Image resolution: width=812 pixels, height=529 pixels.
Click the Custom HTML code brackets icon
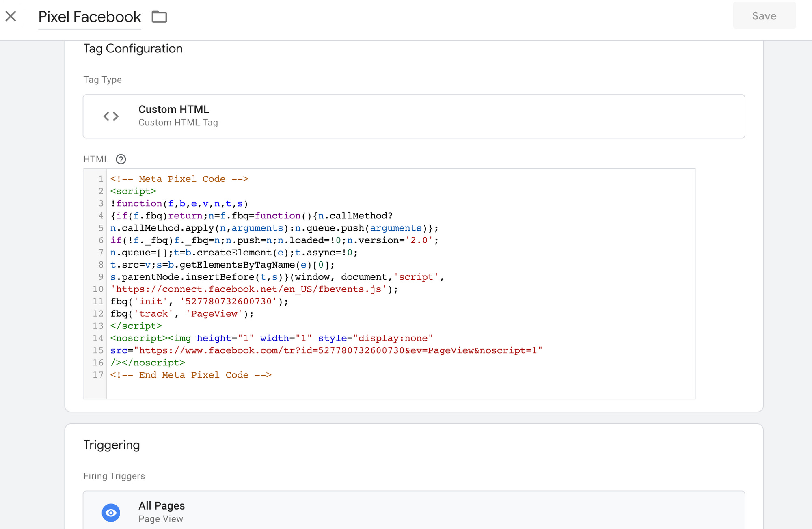tap(111, 117)
